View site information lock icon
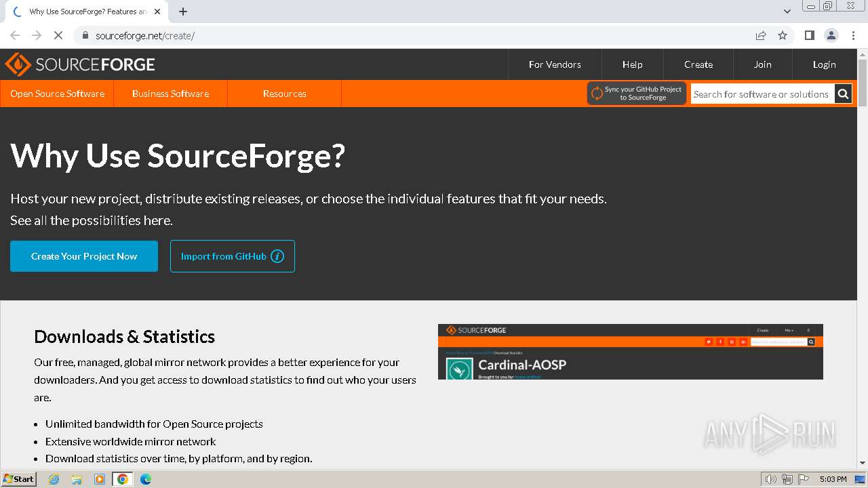Viewport: 868px width, 488px height. [x=85, y=35]
